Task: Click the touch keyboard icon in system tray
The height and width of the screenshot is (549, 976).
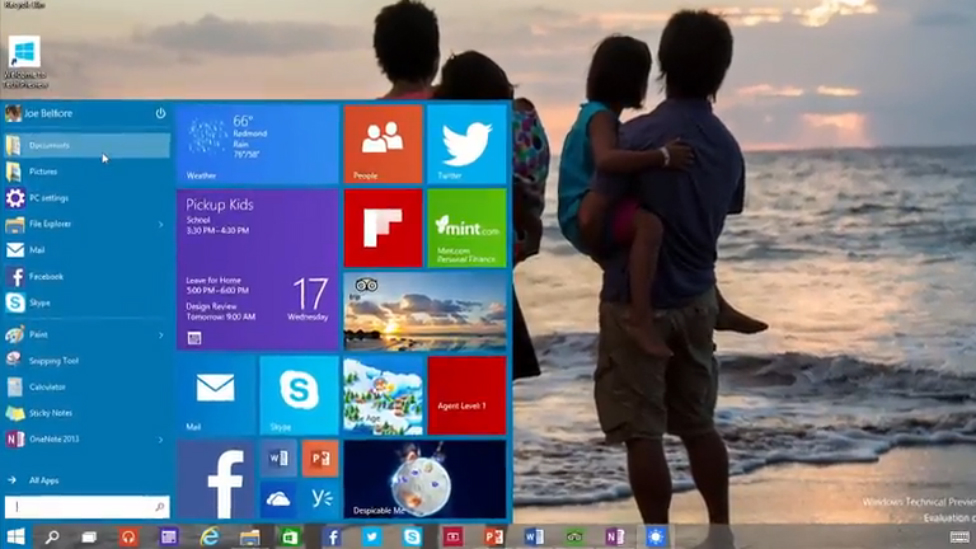Action: point(959,537)
